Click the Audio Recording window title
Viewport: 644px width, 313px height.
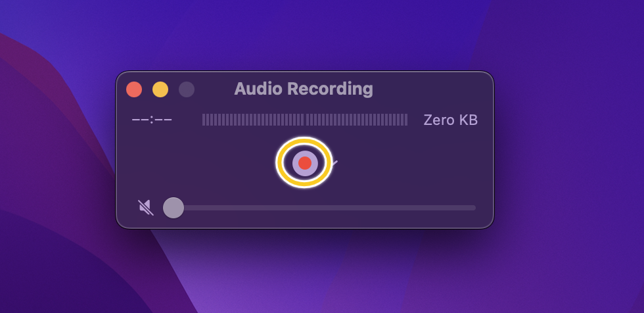[304, 89]
